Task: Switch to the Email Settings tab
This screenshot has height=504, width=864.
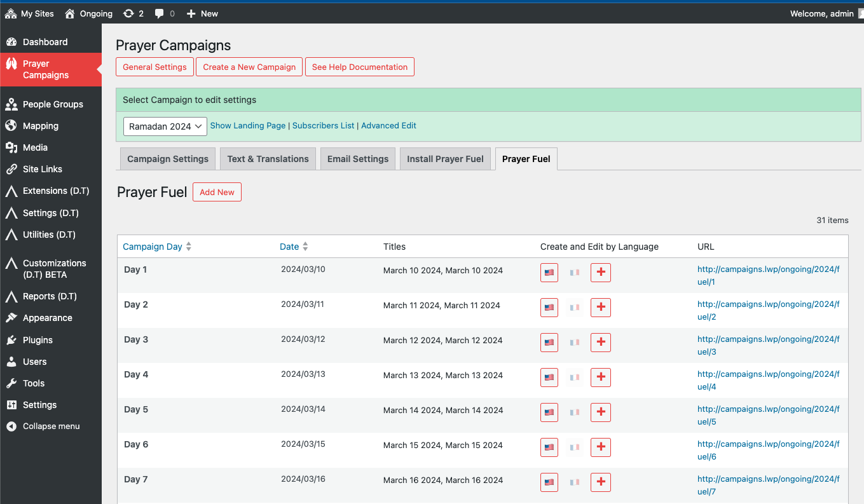Action: pyautogui.click(x=357, y=159)
